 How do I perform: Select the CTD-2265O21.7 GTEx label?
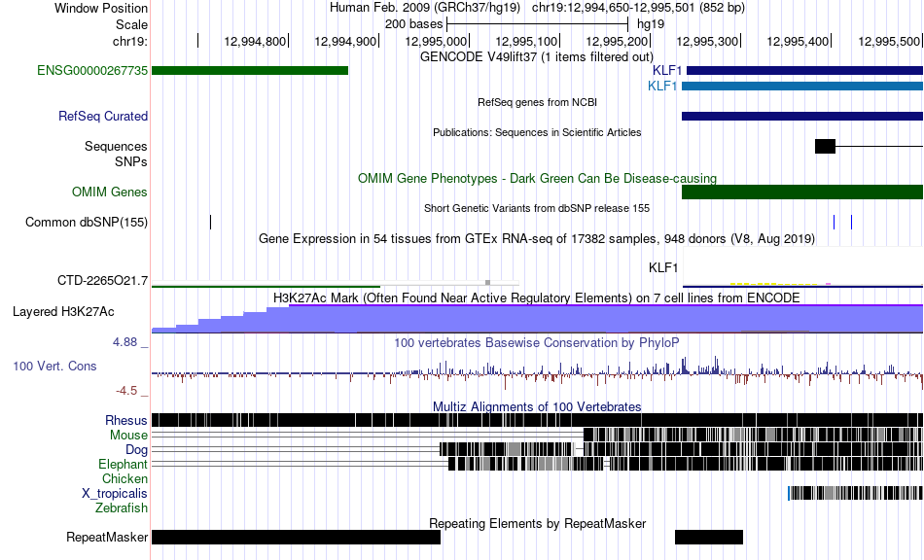click(102, 280)
